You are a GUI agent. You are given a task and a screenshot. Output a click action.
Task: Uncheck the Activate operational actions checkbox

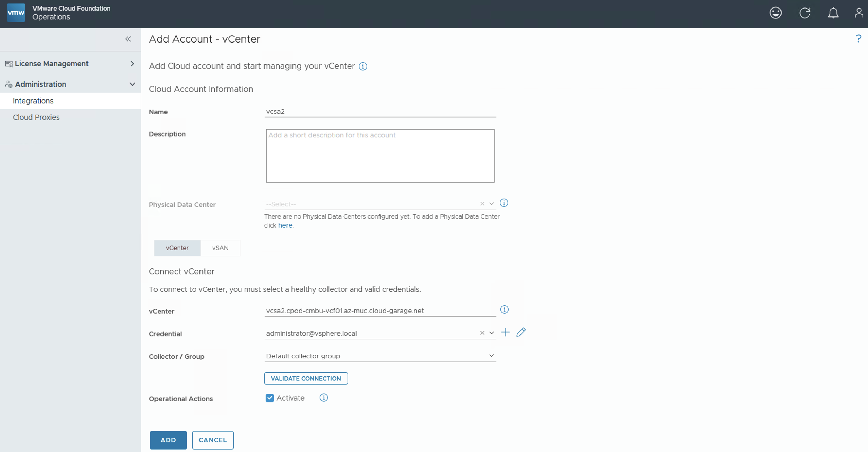270,398
